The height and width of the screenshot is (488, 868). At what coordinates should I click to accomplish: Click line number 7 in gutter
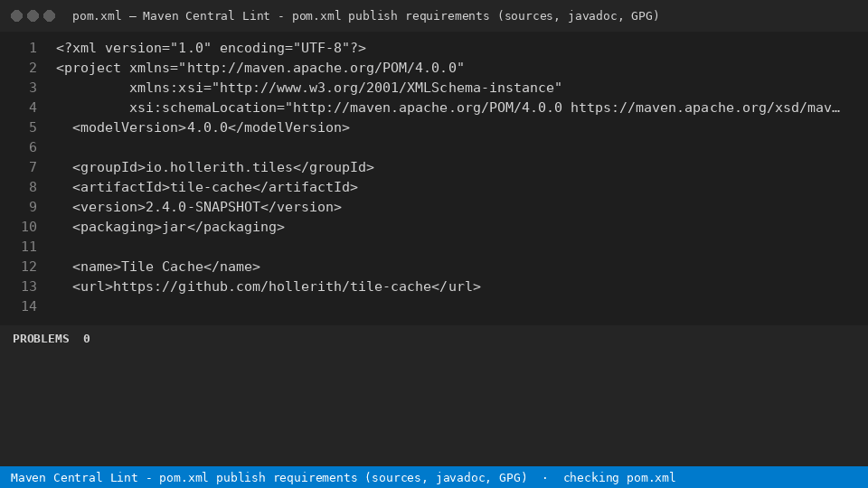(33, 168)
